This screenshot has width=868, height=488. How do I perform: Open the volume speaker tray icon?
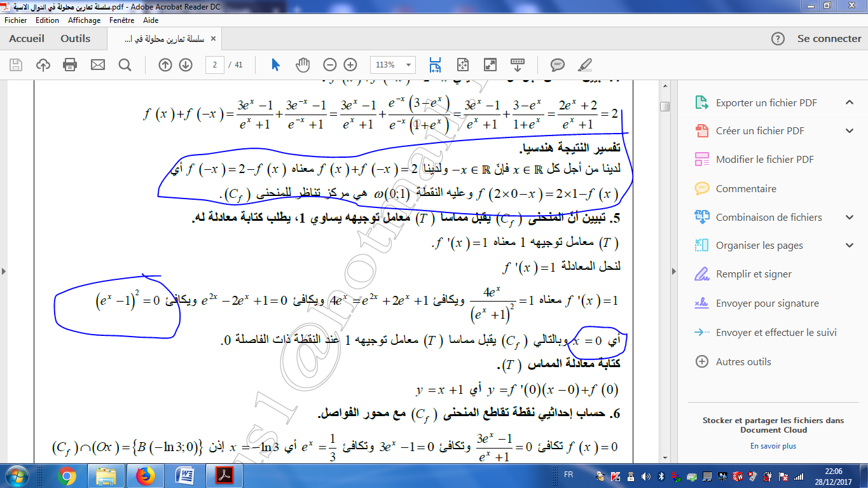click(646, 476)
